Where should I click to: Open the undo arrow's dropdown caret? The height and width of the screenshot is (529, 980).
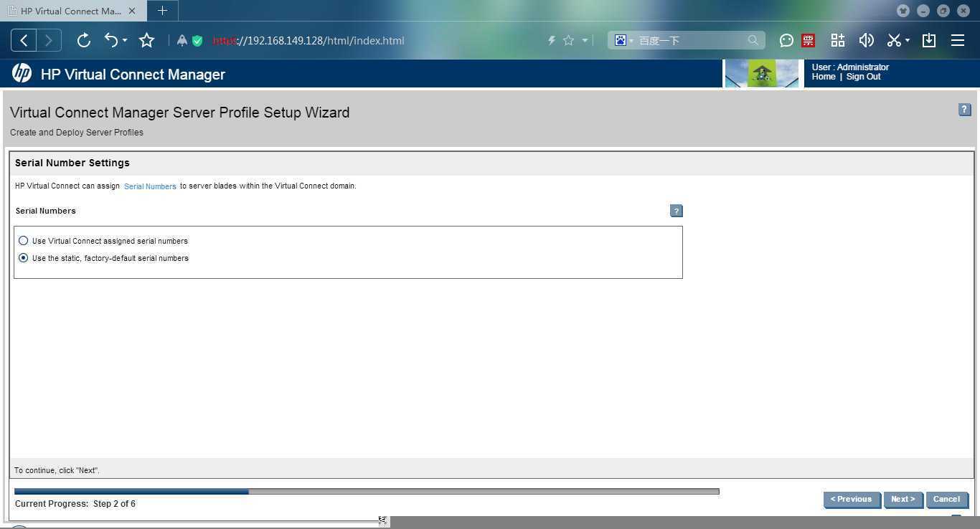coord(125,41)
